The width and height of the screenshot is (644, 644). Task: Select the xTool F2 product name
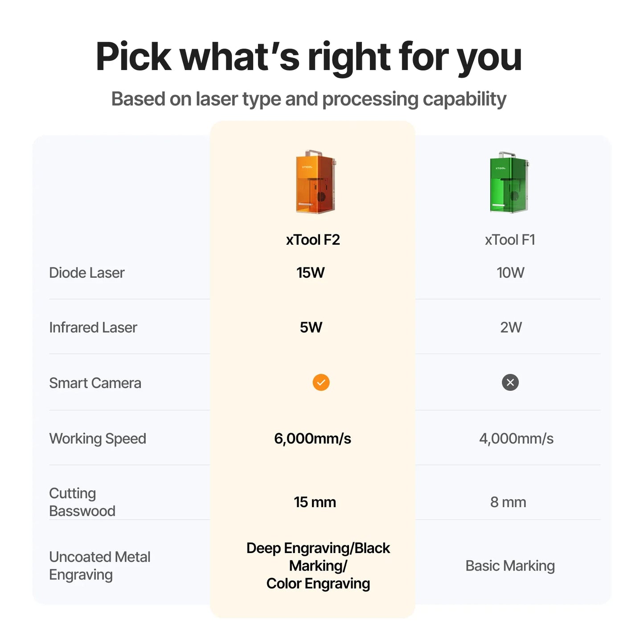click(313, 240)
